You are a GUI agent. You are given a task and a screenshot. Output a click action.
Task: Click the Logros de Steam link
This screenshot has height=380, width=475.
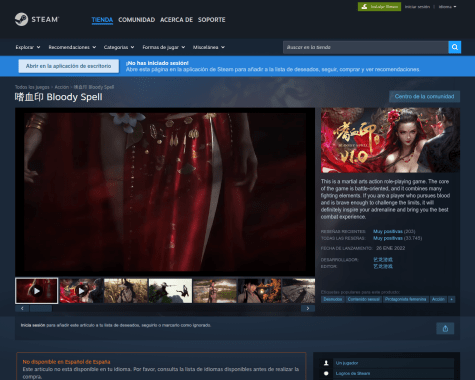(353, 373)
